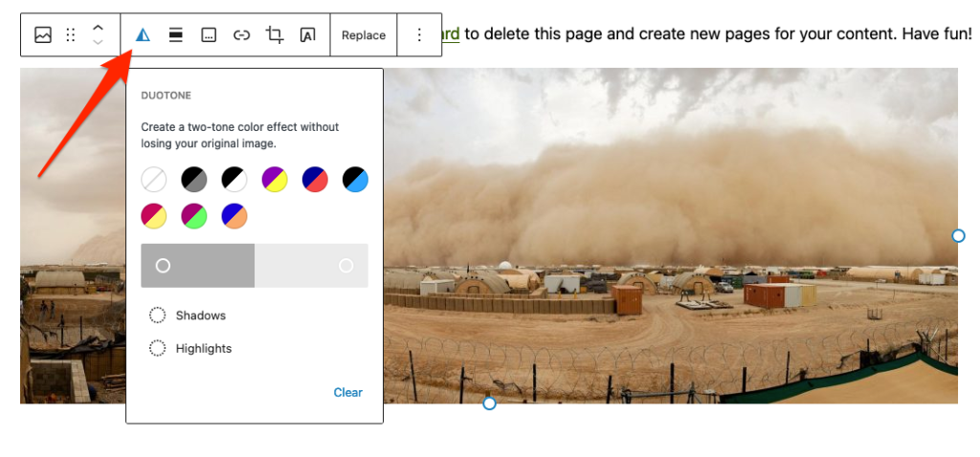Toggle the Duotone filter toolbar icon
This screenshot has width=980, height=457.
(143, 35)
